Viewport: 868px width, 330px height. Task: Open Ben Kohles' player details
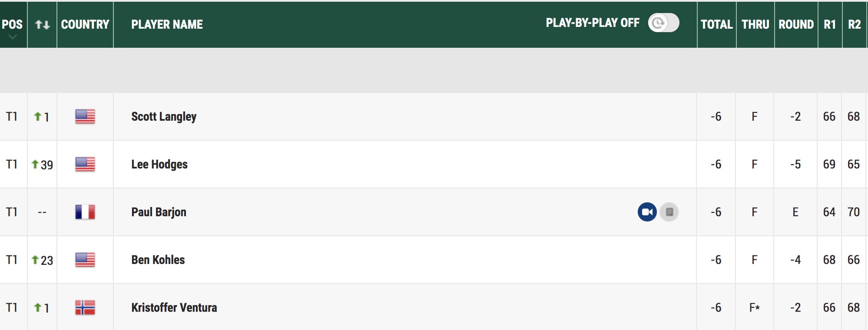(158, 260)
